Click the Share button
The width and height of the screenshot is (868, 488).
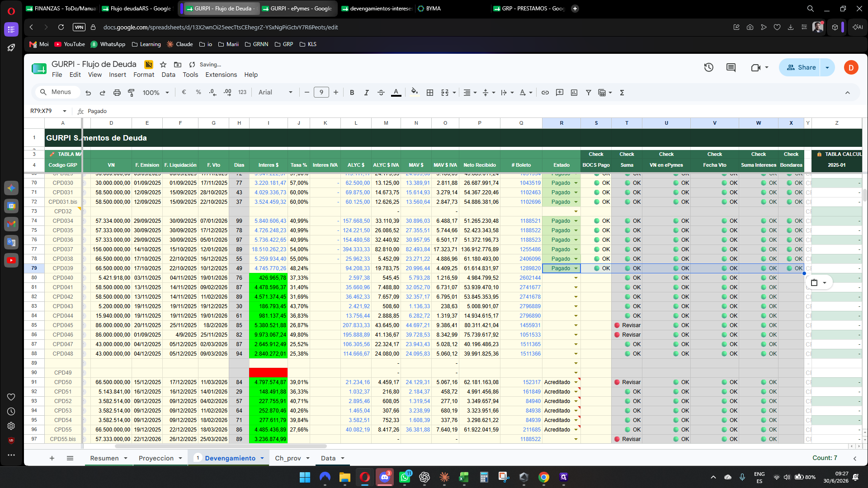(x=801, y=67)
